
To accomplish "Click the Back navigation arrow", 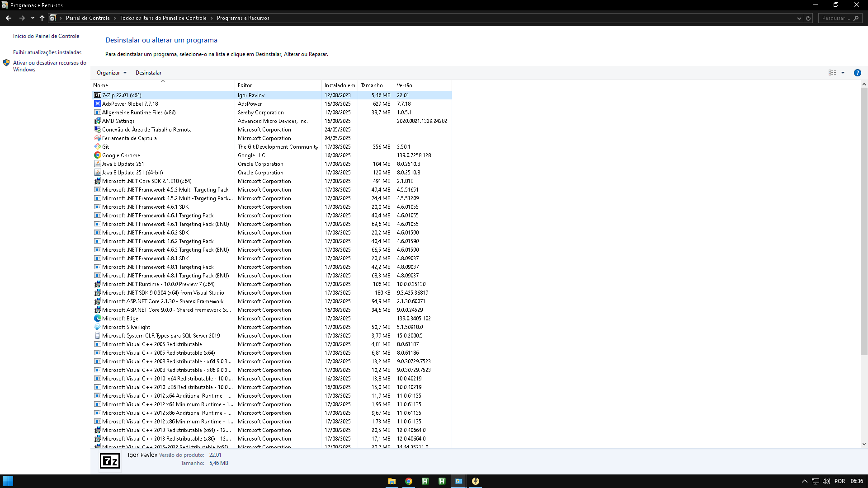I will click(9, 18).
